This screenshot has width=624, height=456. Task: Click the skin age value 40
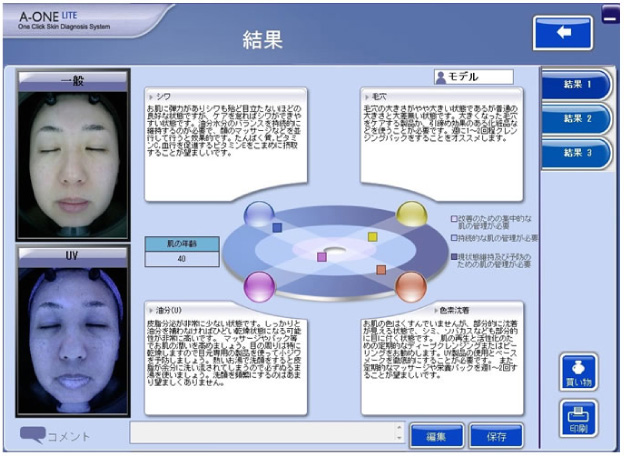pyautogui.click(x=182, y=259)
